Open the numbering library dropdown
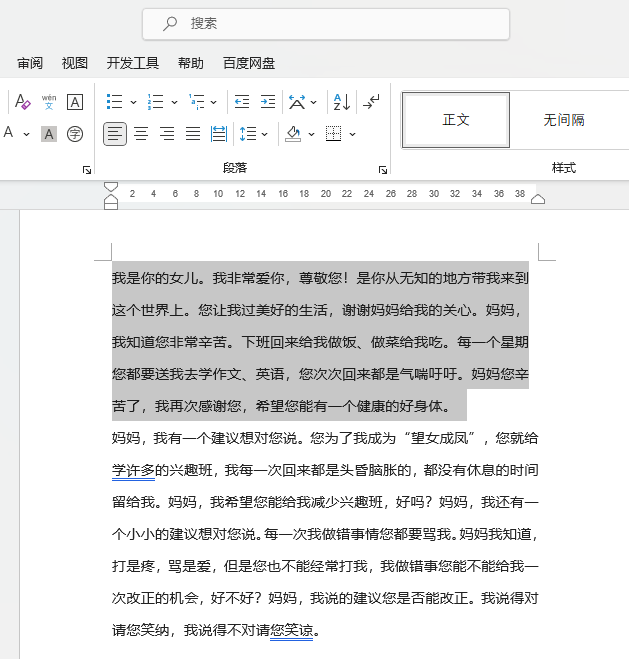629x659 pixels. [x=174, y=102]
